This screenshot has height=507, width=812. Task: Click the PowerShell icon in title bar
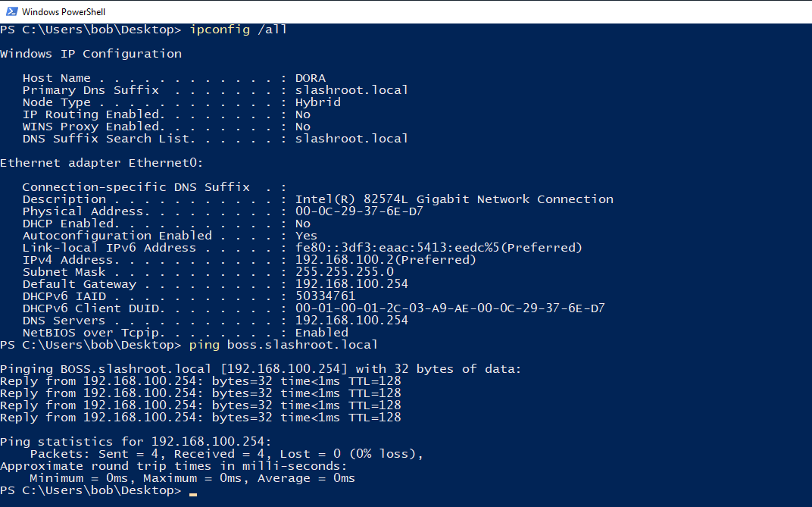click(11, 11)
